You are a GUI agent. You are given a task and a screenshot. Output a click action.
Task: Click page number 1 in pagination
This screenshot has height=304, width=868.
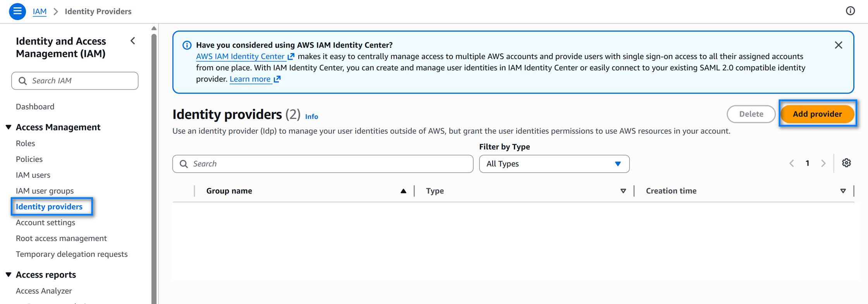(x=808, y=163)
